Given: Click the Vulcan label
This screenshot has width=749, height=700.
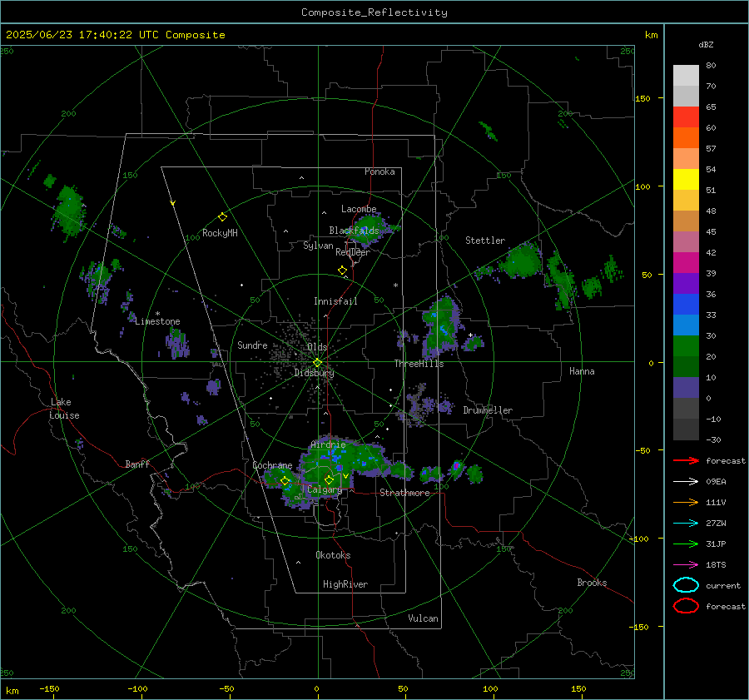Looking at the screenshot, I should (423, 618).
